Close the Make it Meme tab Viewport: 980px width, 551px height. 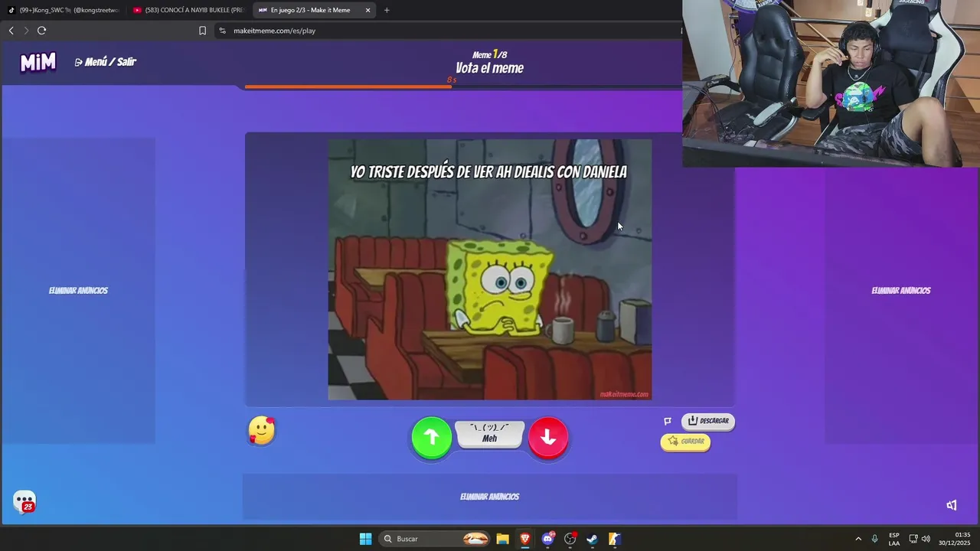[367, 10]
